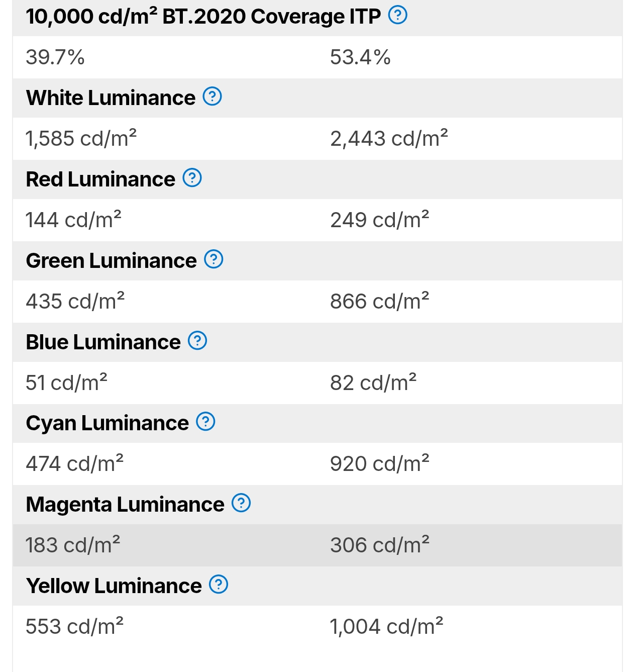Open Green Luminance info icon

tap(214, 259)
